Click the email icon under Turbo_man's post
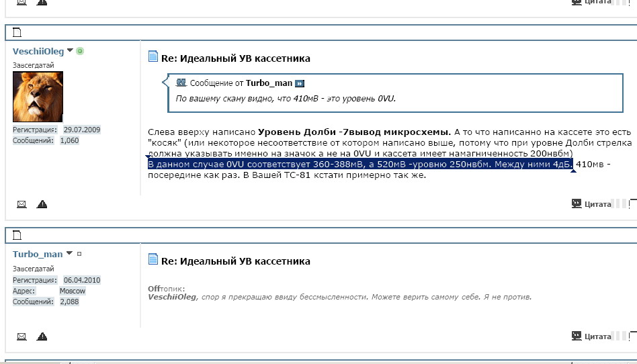 pyautogui.click(x=22, y=336)
